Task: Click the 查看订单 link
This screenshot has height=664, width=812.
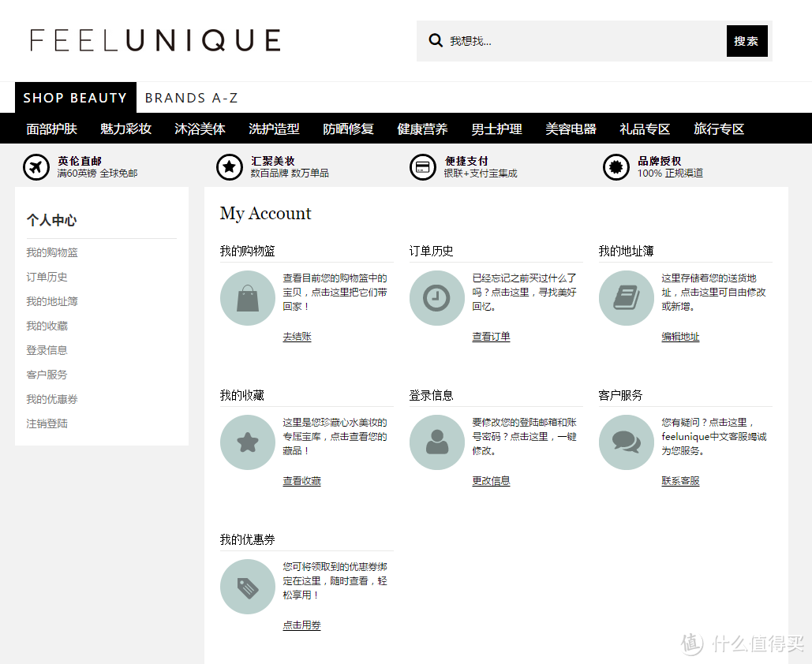Action: [492, 337]
